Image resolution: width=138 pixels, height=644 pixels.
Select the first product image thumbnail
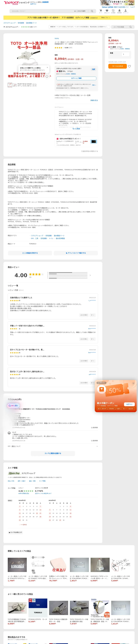10,85
